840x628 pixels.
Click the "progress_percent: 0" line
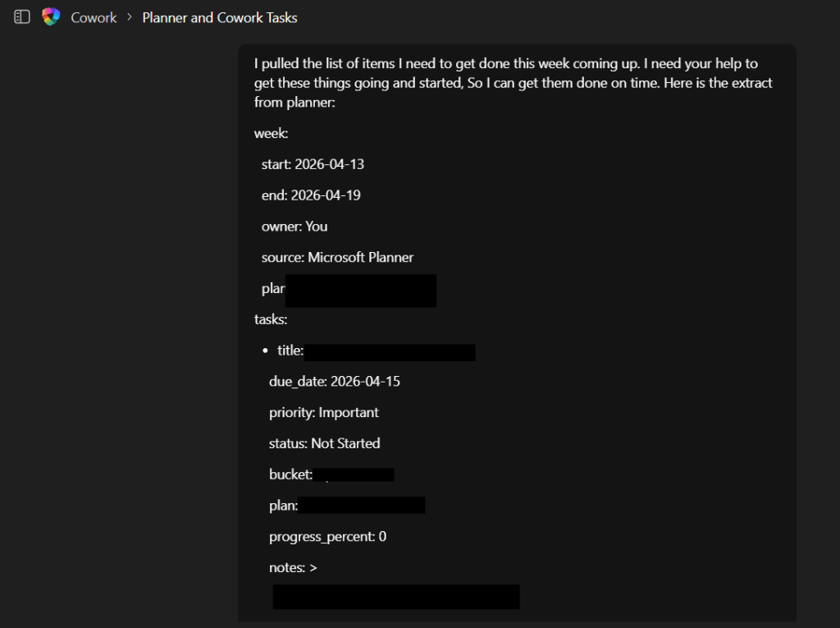(327, 537)
